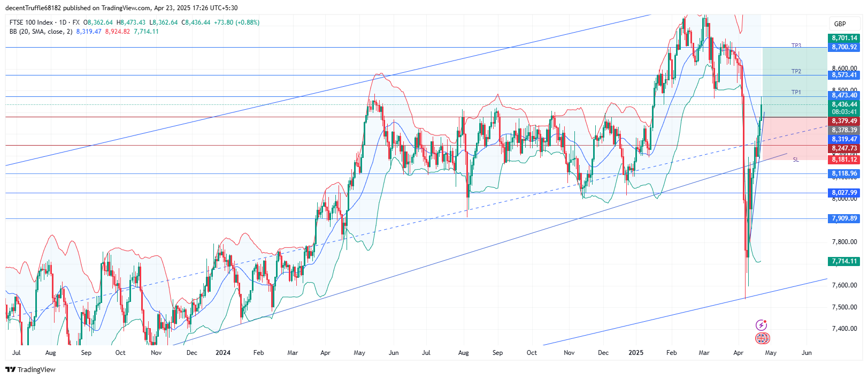The width and height of the screenshot is (868, 379).
Task: Click the UK flag economic event icon
Action: (762, 338)
